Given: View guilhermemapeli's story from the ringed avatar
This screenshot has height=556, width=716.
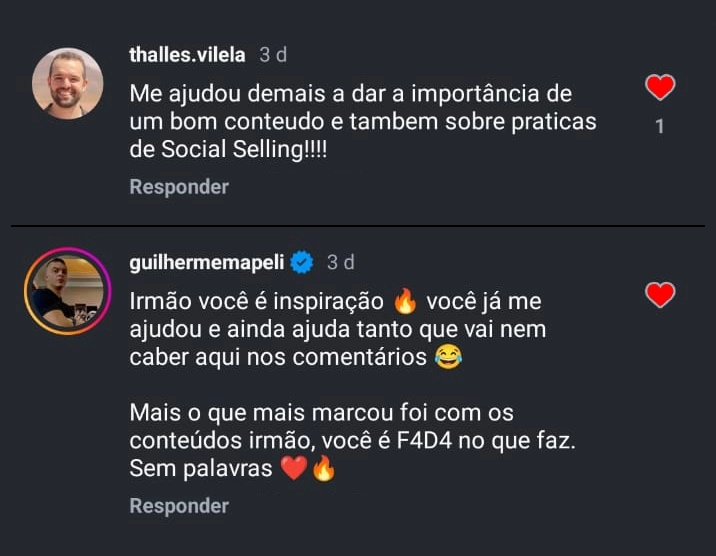Looking at the screenshot, I should click(68, 290).
